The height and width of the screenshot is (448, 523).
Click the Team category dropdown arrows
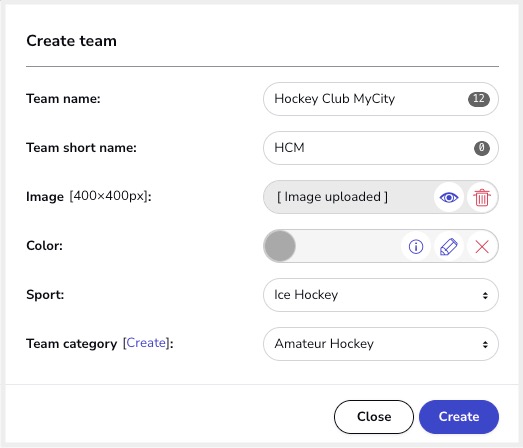point(485,344)
